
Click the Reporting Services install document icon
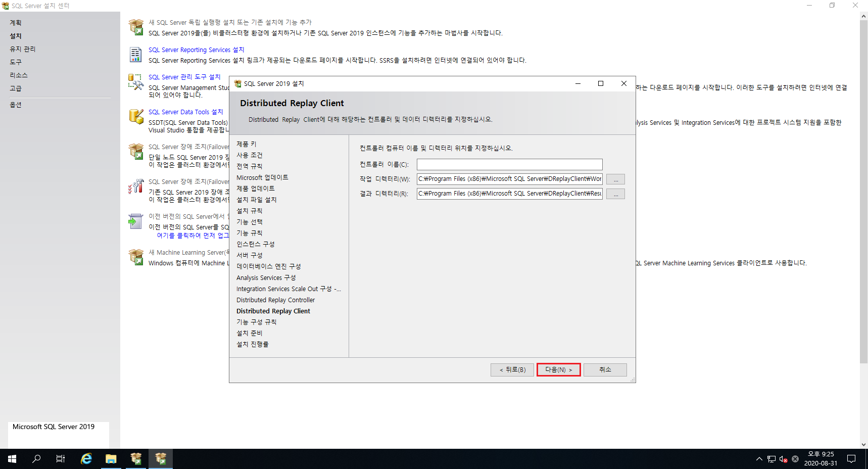coord(136,55)
